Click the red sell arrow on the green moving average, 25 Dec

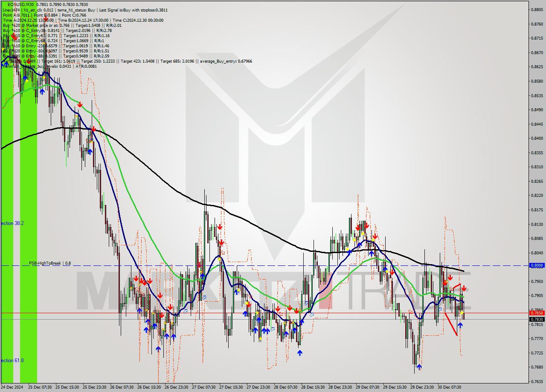(80, 104)
